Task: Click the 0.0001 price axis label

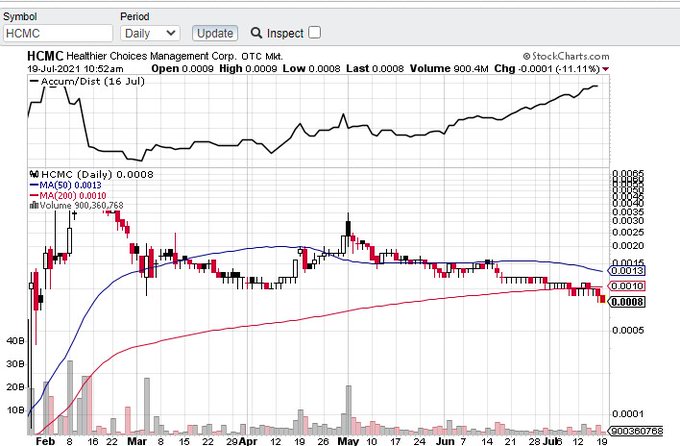Action: coord(628,414)
